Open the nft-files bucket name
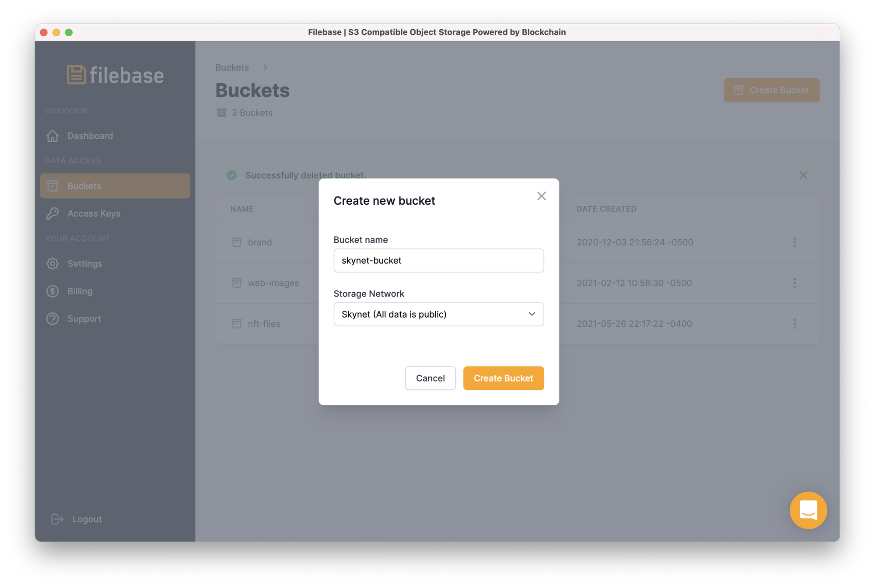The image size is (875, 588). click(x=264, y=324)
